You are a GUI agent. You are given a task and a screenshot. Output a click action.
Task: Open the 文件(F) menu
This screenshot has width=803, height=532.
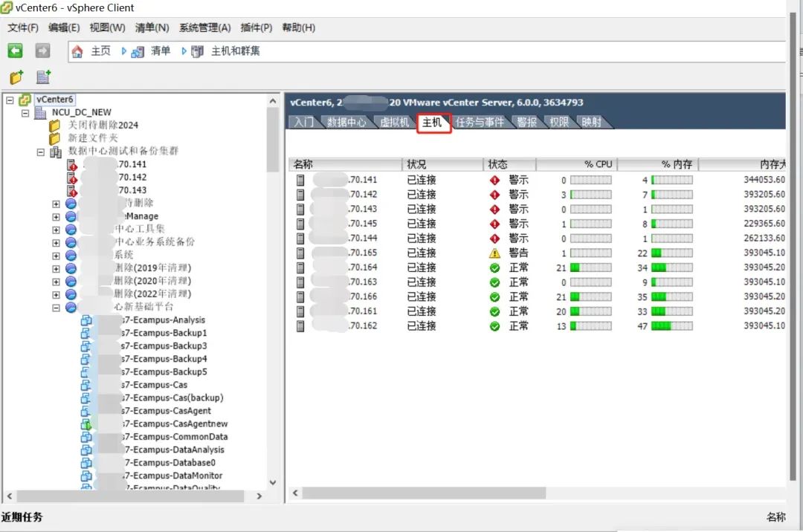pyautogui.click(x=23, y=27)
